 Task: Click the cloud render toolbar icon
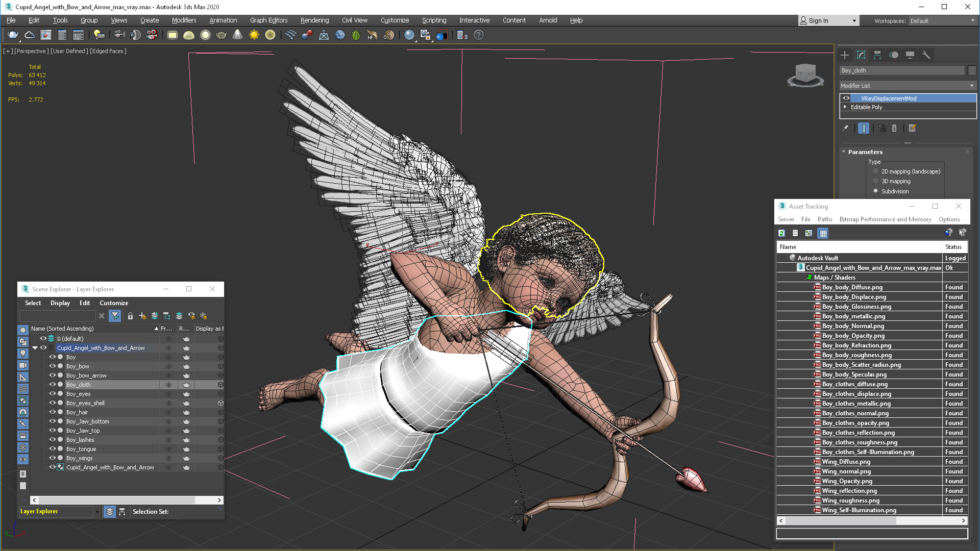pos(30,35)
